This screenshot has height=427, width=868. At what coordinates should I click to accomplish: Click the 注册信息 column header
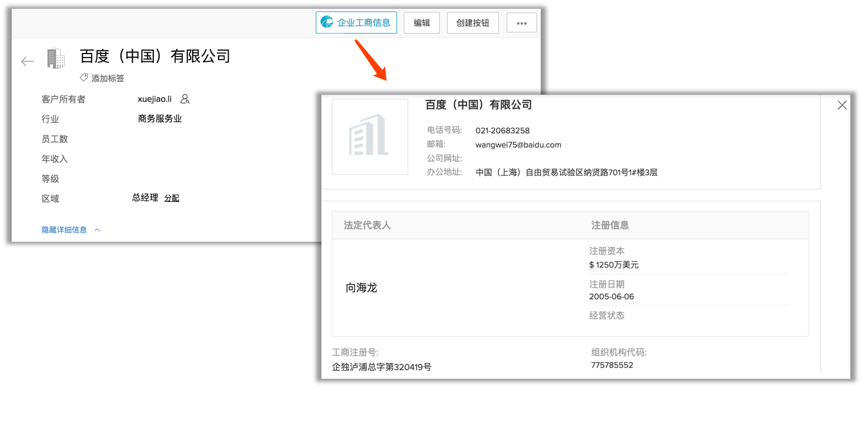pos(610,225)
